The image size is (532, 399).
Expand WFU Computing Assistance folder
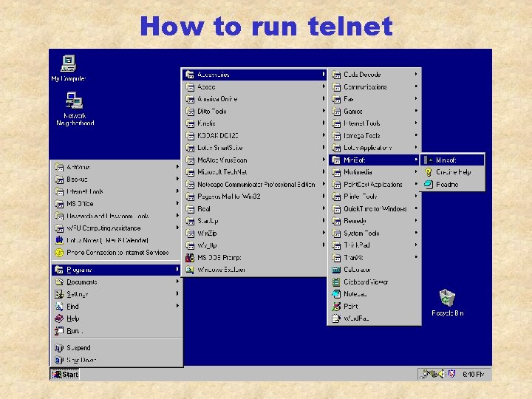point(117,228)
